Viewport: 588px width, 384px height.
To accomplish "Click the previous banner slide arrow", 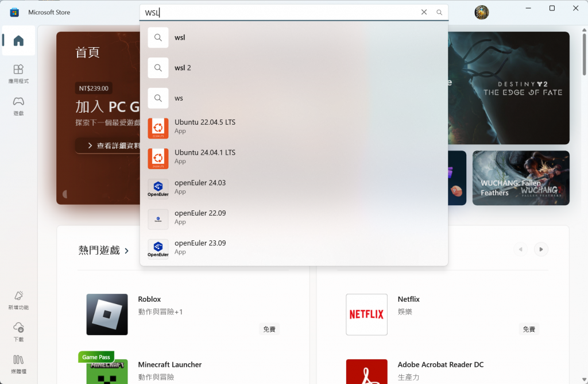I will click(x=65, y=194).
